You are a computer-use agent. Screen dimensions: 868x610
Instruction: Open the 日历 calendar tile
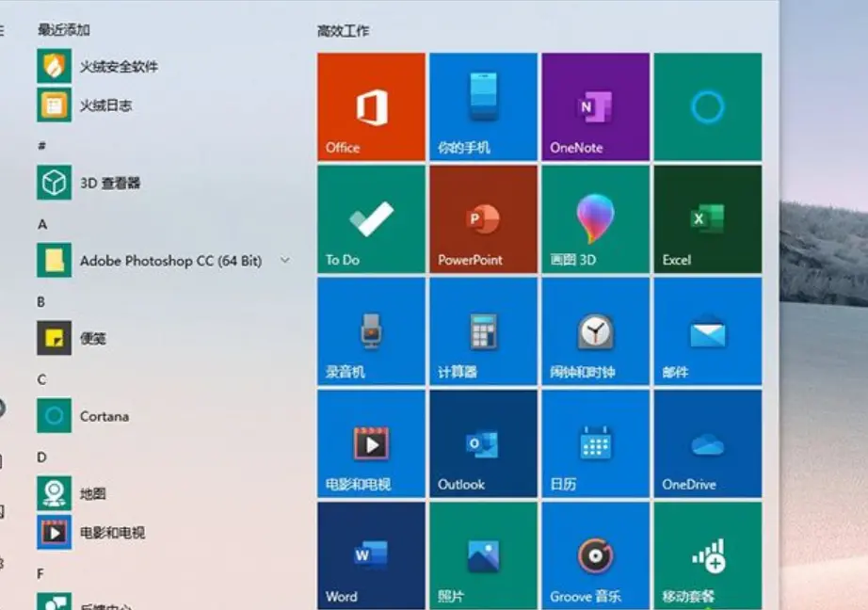pos(596,443)
